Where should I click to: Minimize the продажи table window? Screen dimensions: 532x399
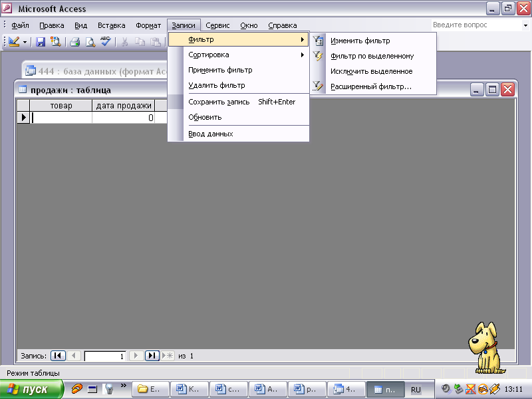(x=477, y=90)
